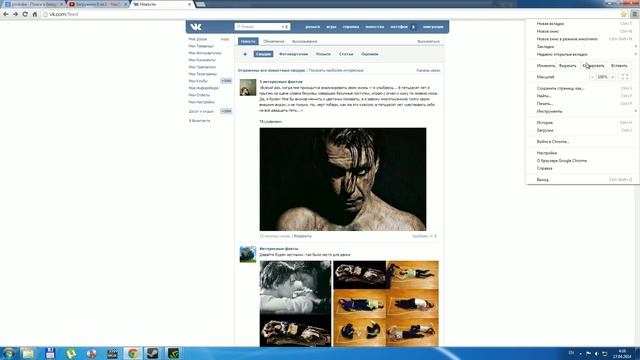Click the VK logo in the header
The width and height of the screenshot is (640, 360).
tap(196, 27)
